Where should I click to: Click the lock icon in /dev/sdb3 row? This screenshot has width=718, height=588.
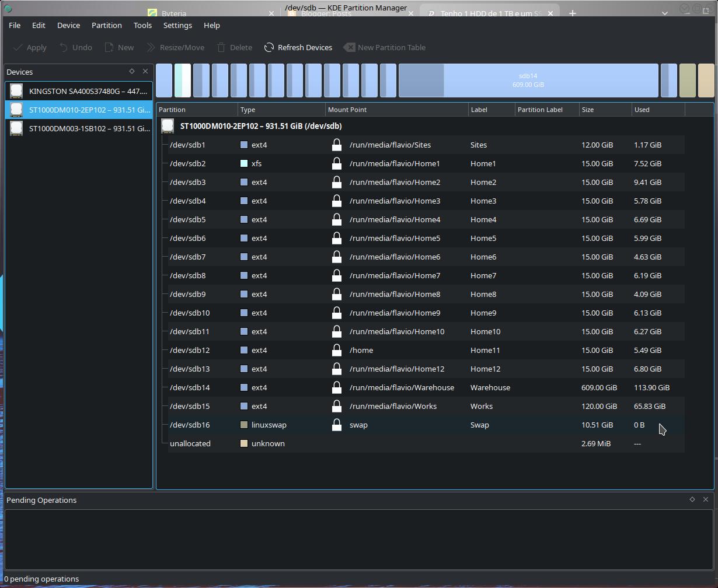[x=336, y=182]
